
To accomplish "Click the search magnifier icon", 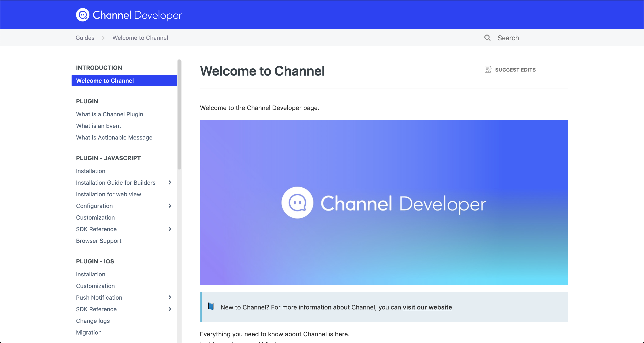I will click(487, 38).
